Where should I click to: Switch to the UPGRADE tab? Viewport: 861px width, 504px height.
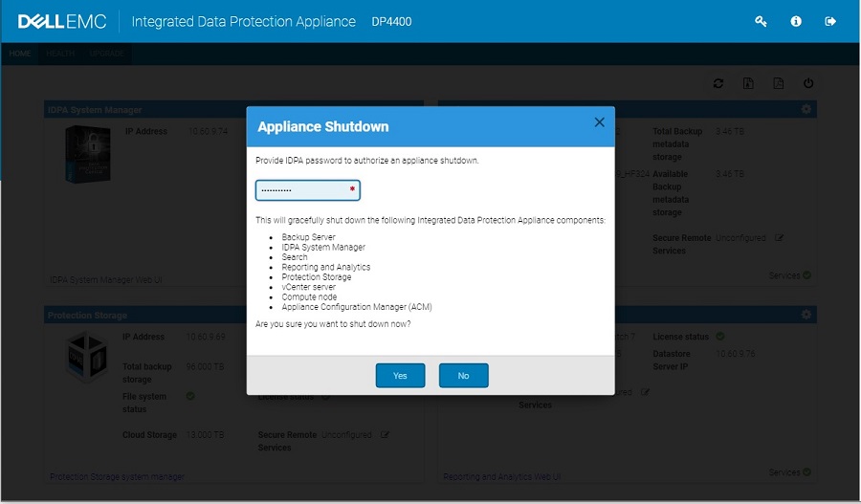click(x=107, y=54)
